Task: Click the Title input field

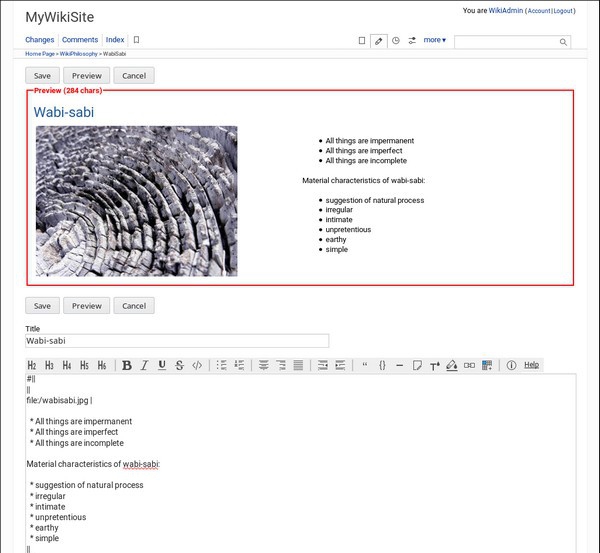Action: [177, 341]
